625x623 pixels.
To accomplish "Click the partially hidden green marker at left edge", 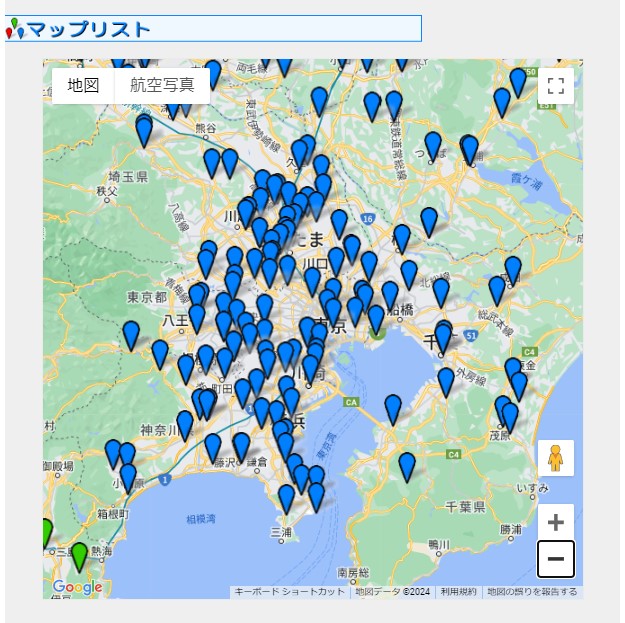I will point(46,533).
